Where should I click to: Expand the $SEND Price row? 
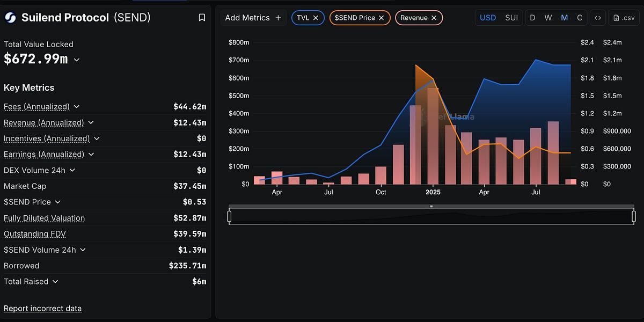tap(58, 202)
